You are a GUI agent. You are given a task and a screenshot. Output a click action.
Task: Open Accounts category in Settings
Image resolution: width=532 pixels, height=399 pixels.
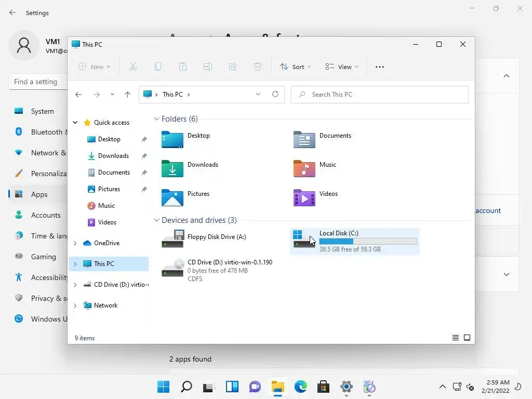coord(38,215)
